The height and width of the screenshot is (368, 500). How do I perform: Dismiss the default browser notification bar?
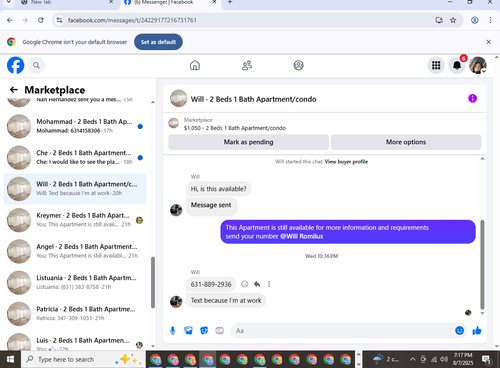488,42
